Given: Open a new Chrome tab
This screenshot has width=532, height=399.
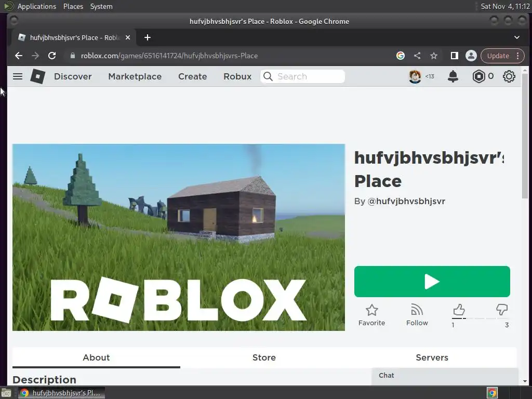Looking at the screenshot, I should click(147, 37).
